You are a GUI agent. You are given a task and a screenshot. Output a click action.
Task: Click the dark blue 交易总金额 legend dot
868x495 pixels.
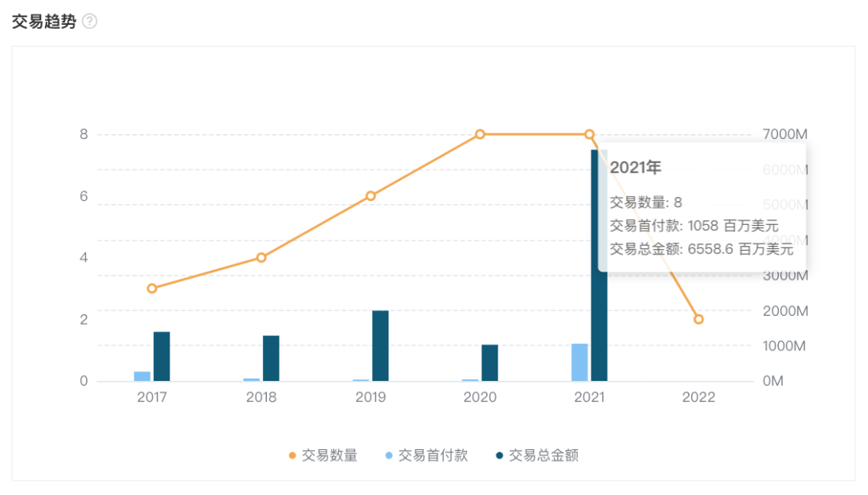(x=500, y=456)
